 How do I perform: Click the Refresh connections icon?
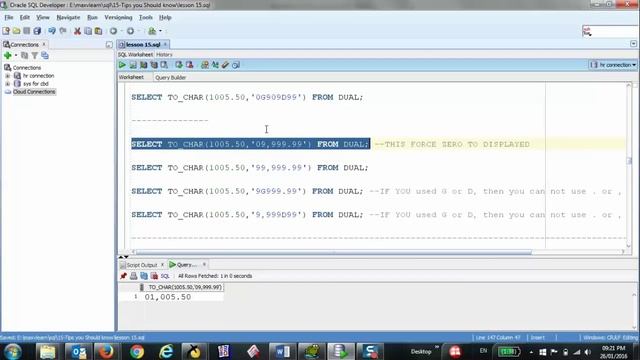tap(24, 56)
